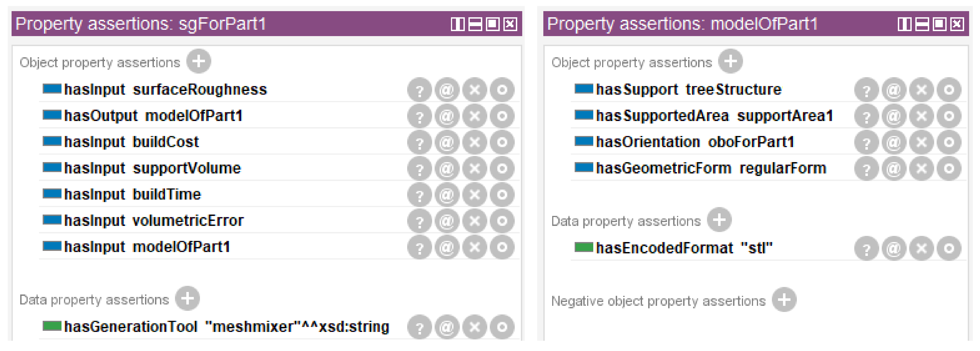Add negative object property assertion

coord(784,300)
